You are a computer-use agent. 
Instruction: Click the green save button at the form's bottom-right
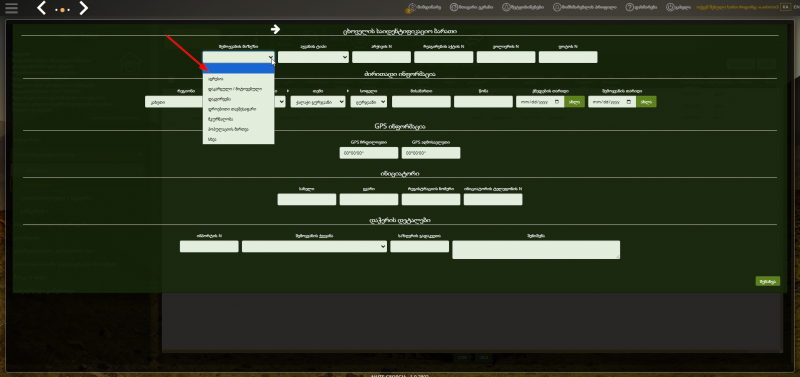coord(767,281)
